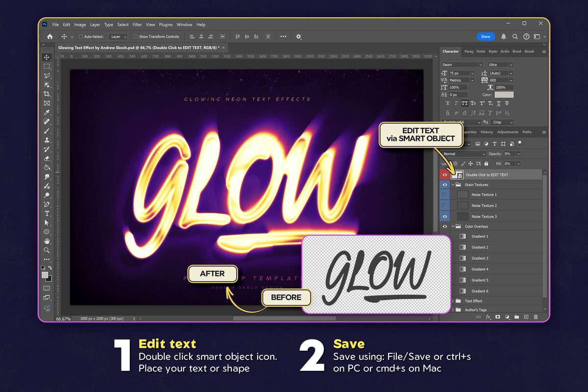Pick the Lasso tool
This screenshot has width=588, height=392.
(x=47, y=75)
